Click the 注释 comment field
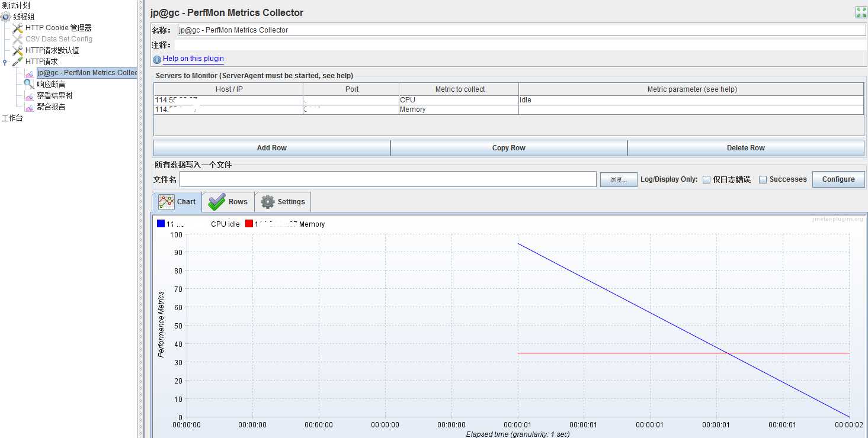 click(521, 45)
